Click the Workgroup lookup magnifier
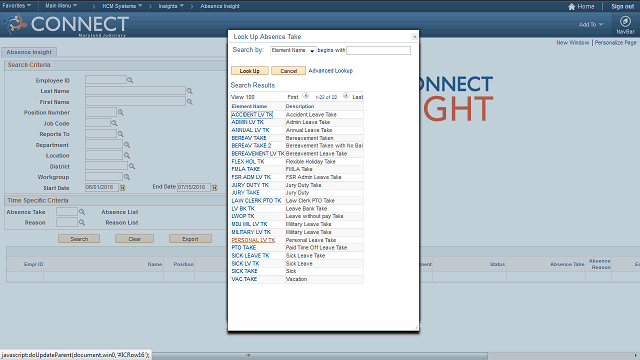The width and height of the screenshot is (640, 360). pos(127,177)
